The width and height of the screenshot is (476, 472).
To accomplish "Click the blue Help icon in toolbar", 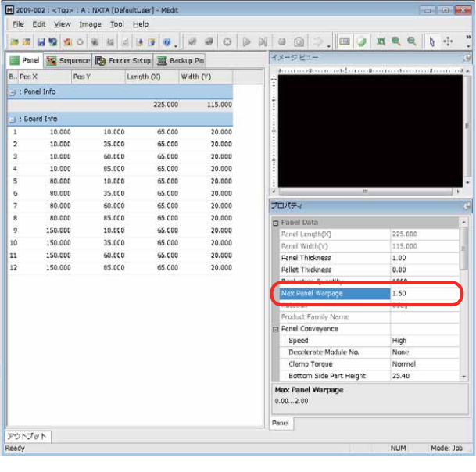I will [167, 41].
